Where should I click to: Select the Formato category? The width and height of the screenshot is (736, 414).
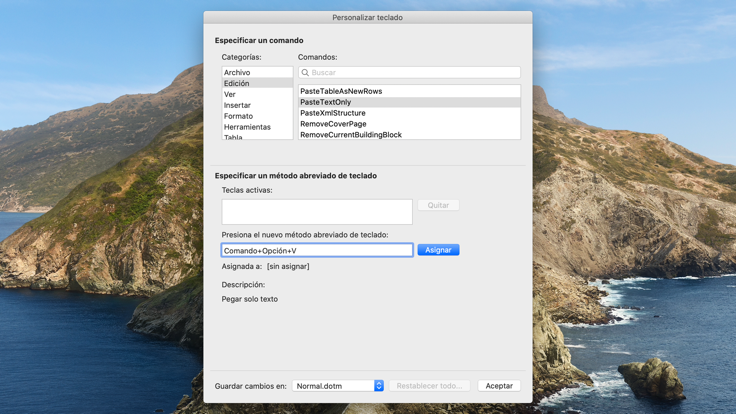point(257,116)
